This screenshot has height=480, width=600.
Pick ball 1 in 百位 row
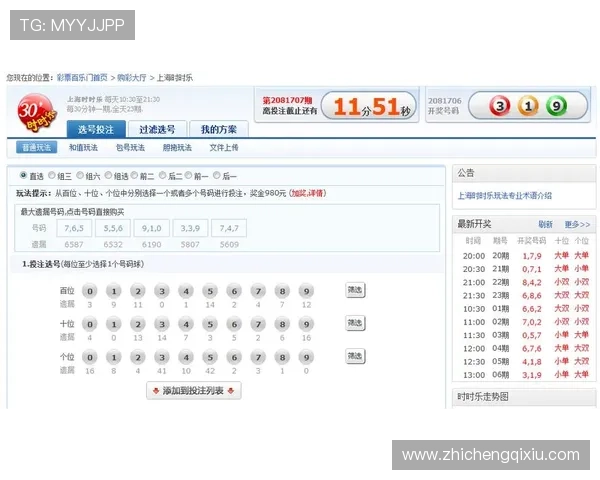point(114,291)
